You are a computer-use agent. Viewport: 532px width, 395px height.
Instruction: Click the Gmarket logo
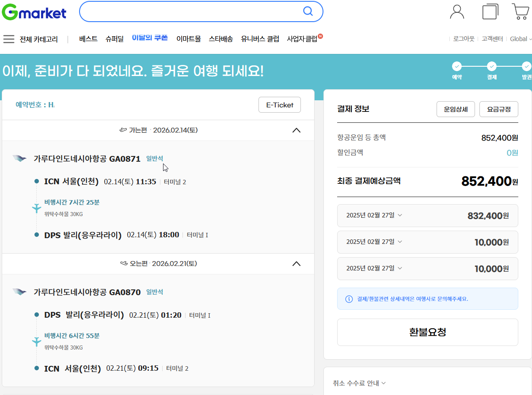(34, 12)
